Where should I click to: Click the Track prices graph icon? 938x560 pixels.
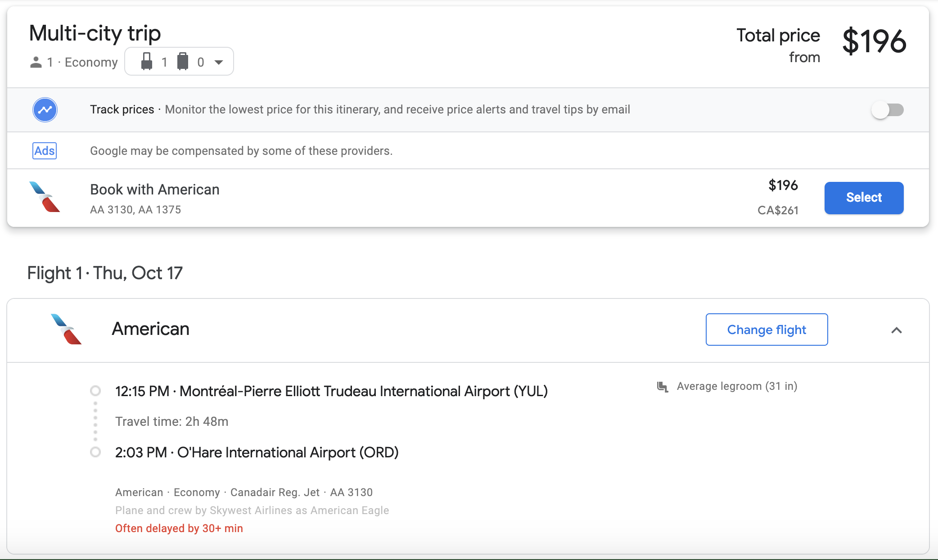[x=45, y=110]
